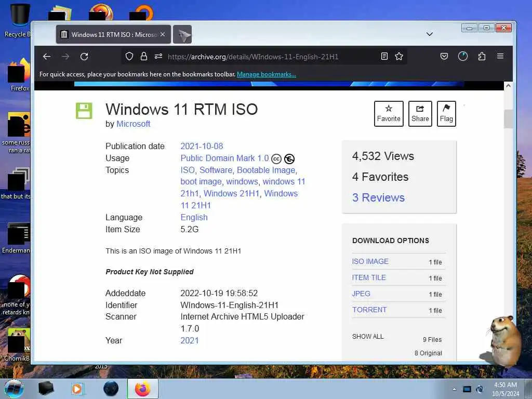Open the dark globe browser taskbar icon
The height and width of the screenshot is (399, 532).
[x=111, y=389]
